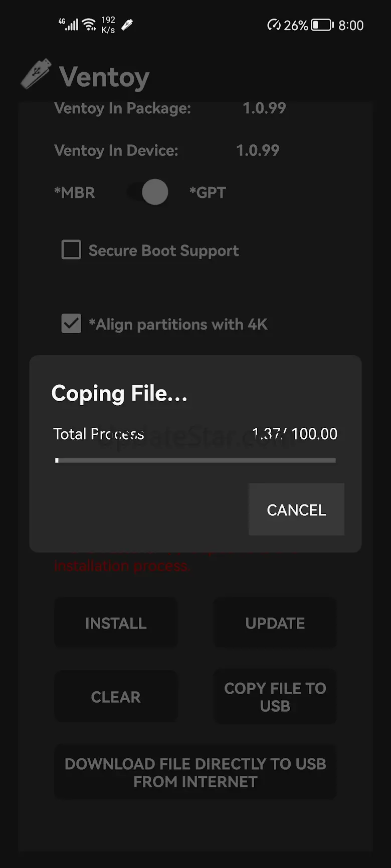Tap the Wi-Fi signal status icon
The width and height of the screenshot is (391, 868).
[89, 25]
